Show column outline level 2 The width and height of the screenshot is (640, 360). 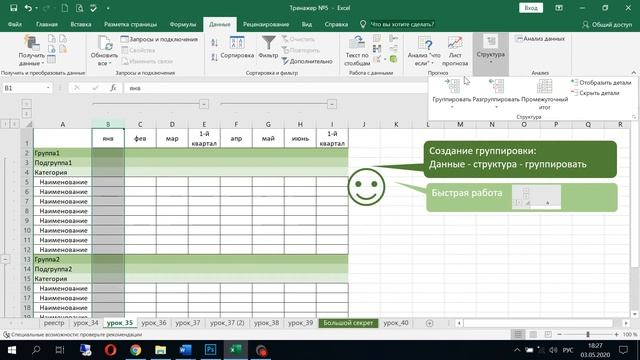click(27, 113)
